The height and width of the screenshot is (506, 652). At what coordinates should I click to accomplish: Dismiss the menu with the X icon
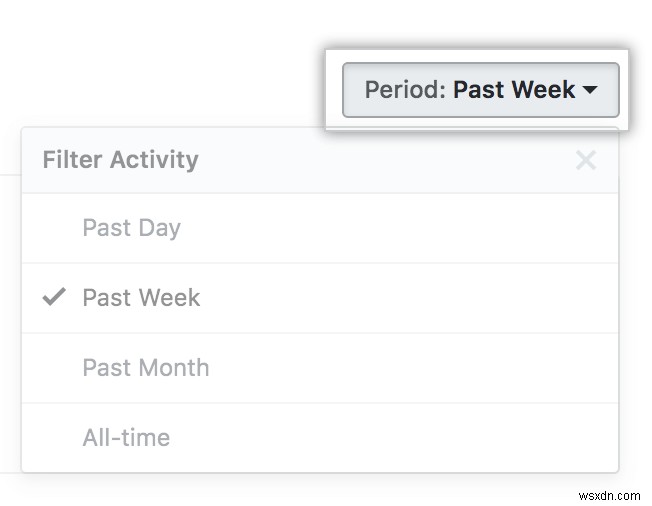coord(586,160)
